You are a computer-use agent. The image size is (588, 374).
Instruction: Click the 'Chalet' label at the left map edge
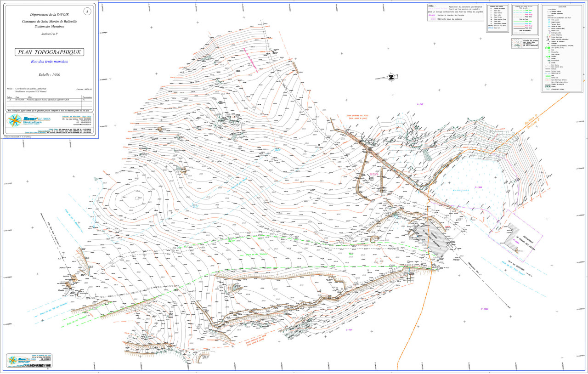click(61, 290)
